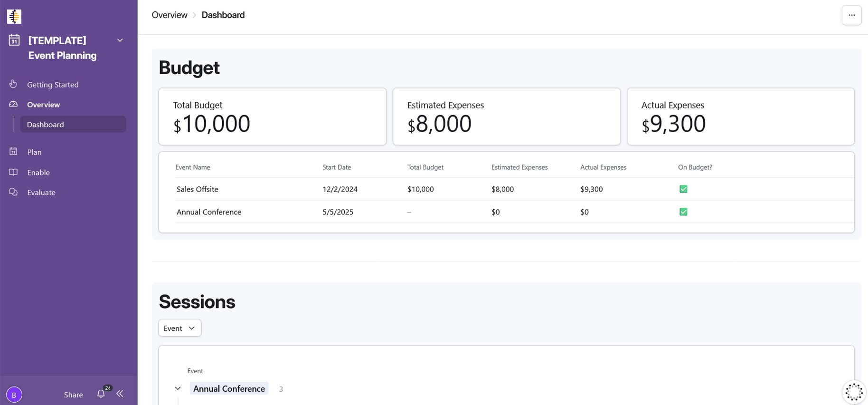Click the Getting Started hand icon
This screenshot has width=868, height=405.
pos(13,84)
